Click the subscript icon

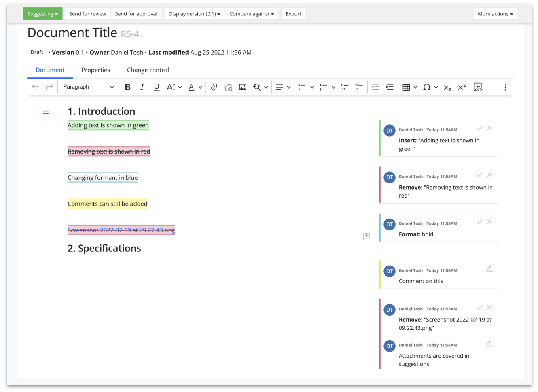pos(447,87)
